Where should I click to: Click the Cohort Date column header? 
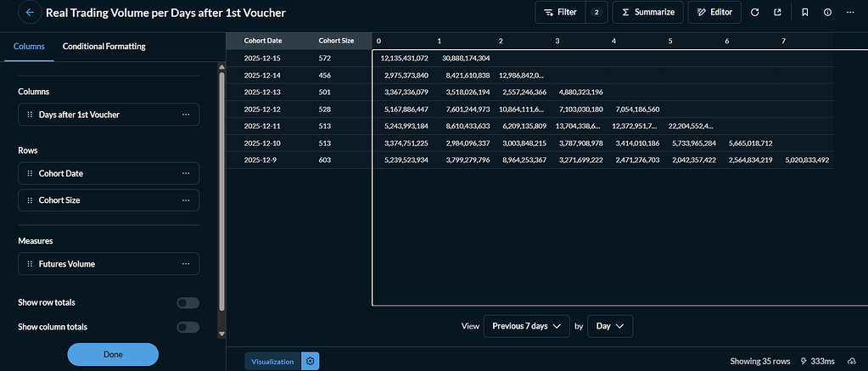[x=262, y=41]
